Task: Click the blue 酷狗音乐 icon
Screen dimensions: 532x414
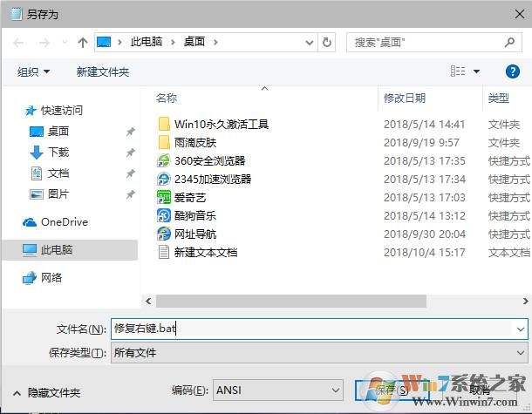Action: click(164, 215)
